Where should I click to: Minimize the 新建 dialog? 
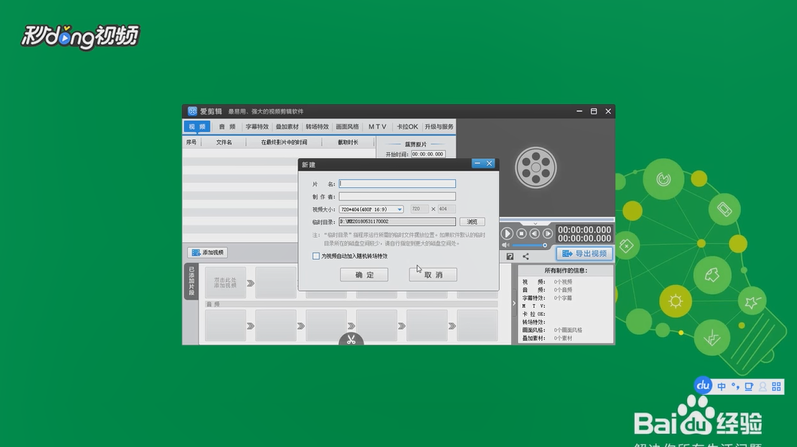click(477, 163)
